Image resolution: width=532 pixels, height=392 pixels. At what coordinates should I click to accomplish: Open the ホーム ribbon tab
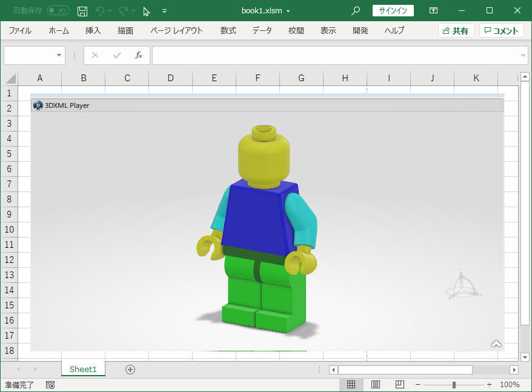coord(59,30)
